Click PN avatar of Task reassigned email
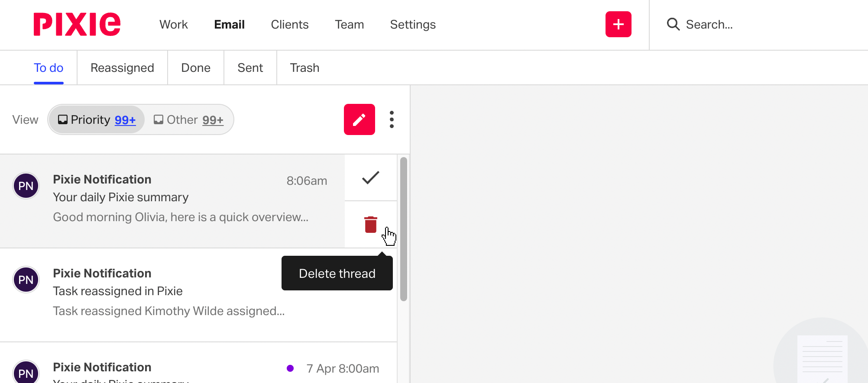The width and height of the screenshot is (868, 383). tap(26, 280)
